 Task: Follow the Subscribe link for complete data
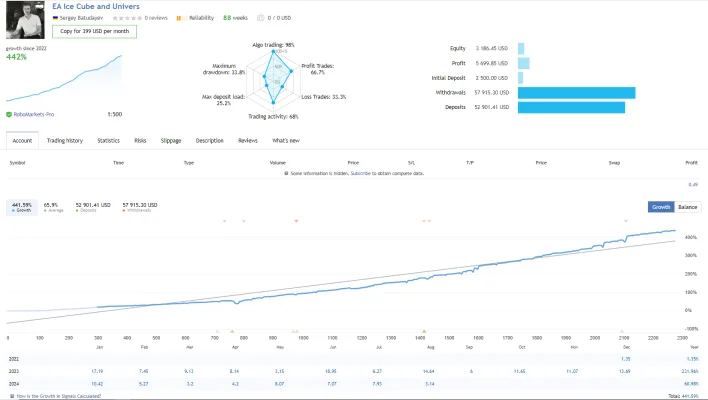360,173
